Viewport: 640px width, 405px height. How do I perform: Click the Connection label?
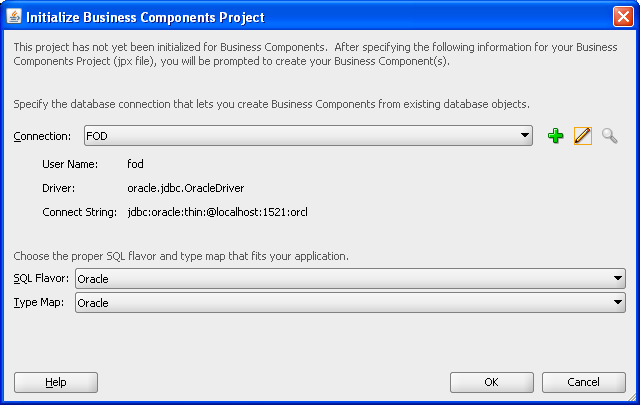click(x=42, y=136)
